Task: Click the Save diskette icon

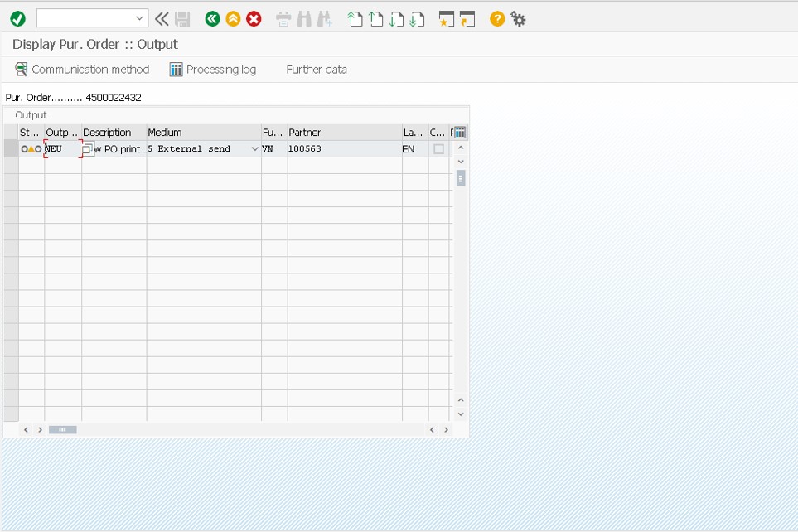Action: (x=182, y=19)
